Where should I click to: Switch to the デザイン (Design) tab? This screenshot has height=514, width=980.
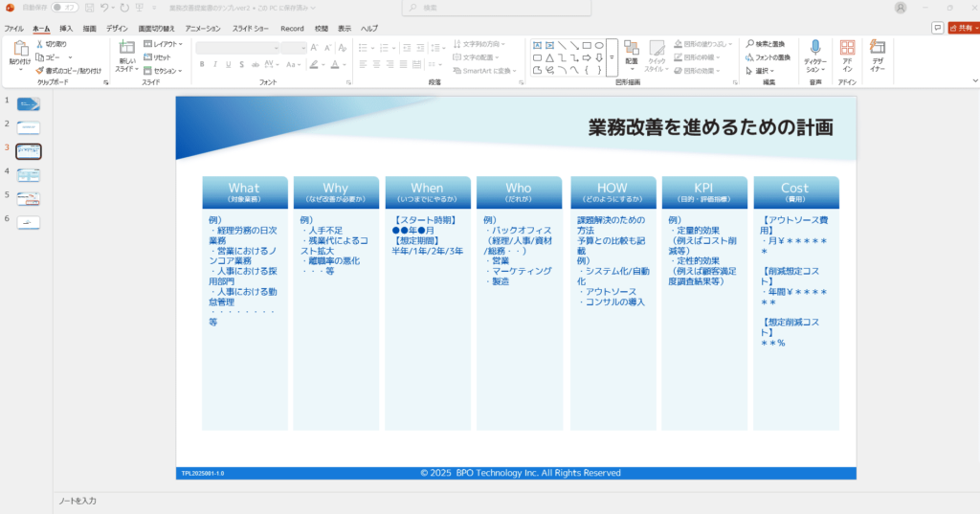(x=117, y=28)
